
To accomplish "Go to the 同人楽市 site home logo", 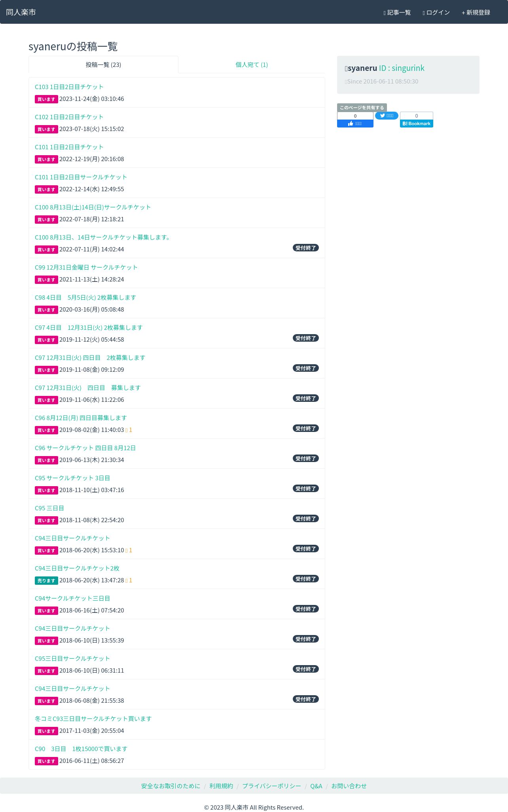I will coord(21,12).
